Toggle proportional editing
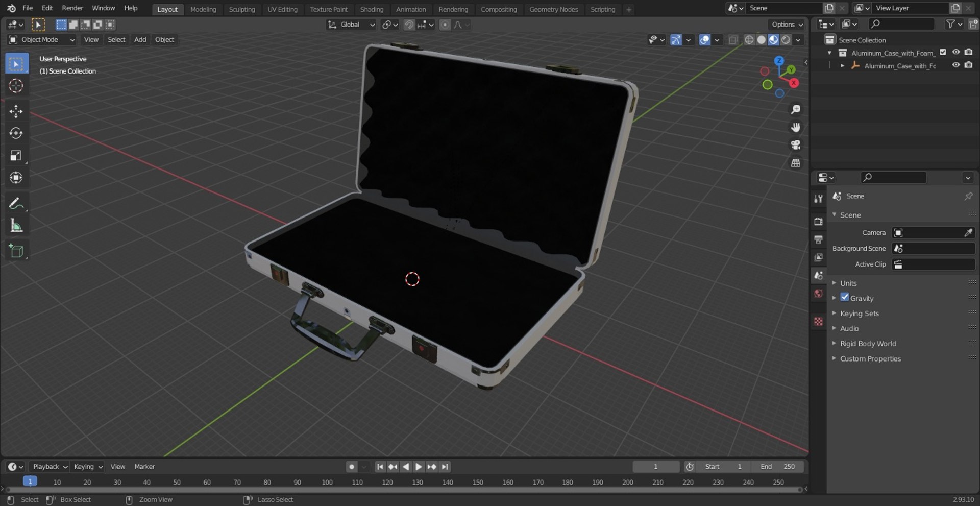This screenshot has width=980, height=506. 445,25
